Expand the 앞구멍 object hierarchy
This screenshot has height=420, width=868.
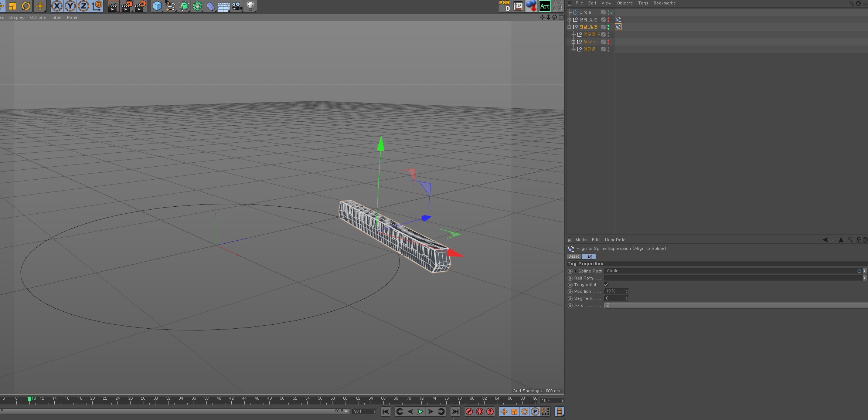[573, 34]
